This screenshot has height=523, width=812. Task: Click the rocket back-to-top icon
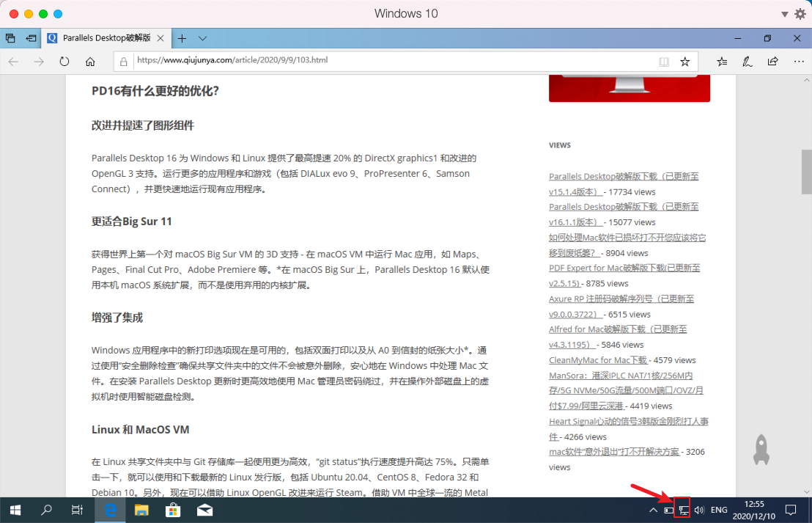pos(761,450)
